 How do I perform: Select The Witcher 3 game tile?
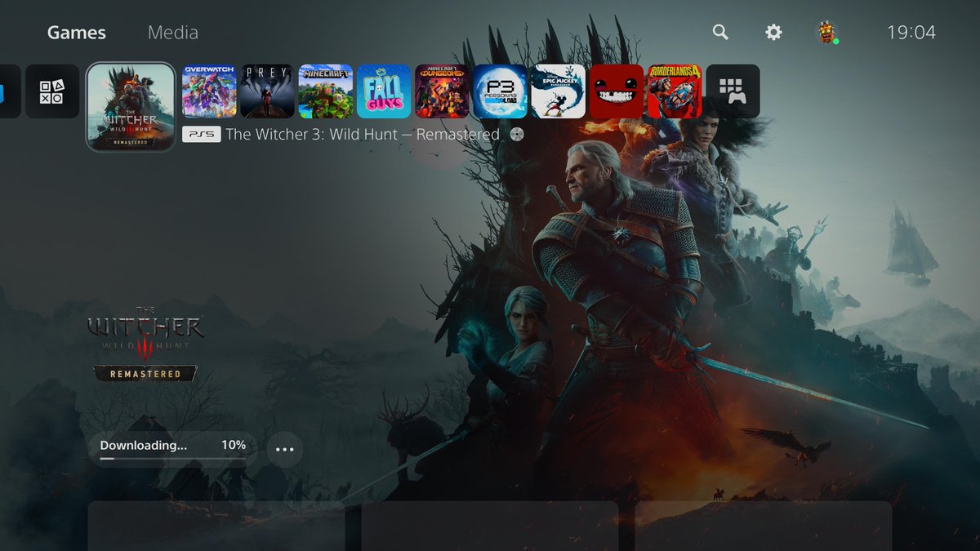click(131, 107)
